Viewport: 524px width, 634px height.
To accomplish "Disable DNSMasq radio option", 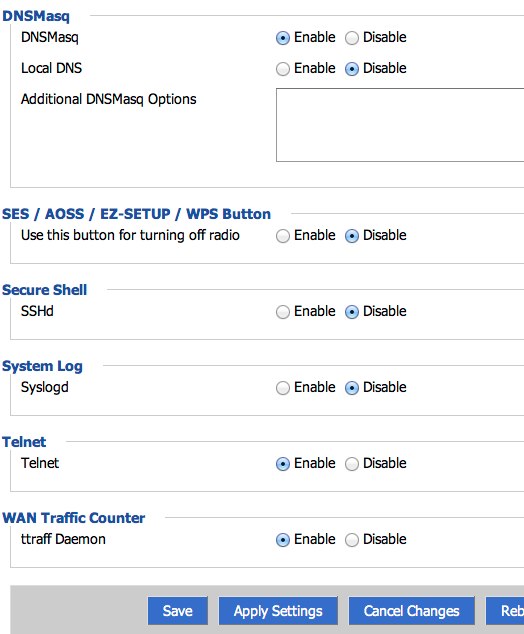I will click(x=352, y=38).
